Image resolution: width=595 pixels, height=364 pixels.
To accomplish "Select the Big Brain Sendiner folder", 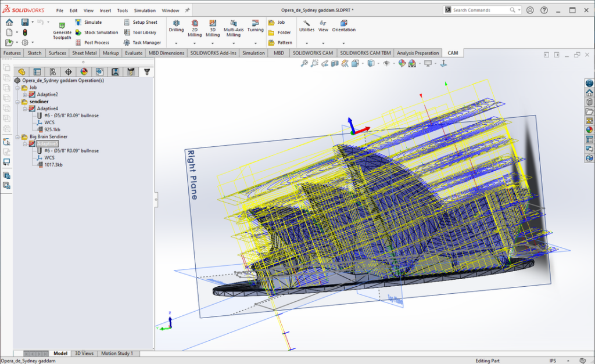I will click(49, 137).
